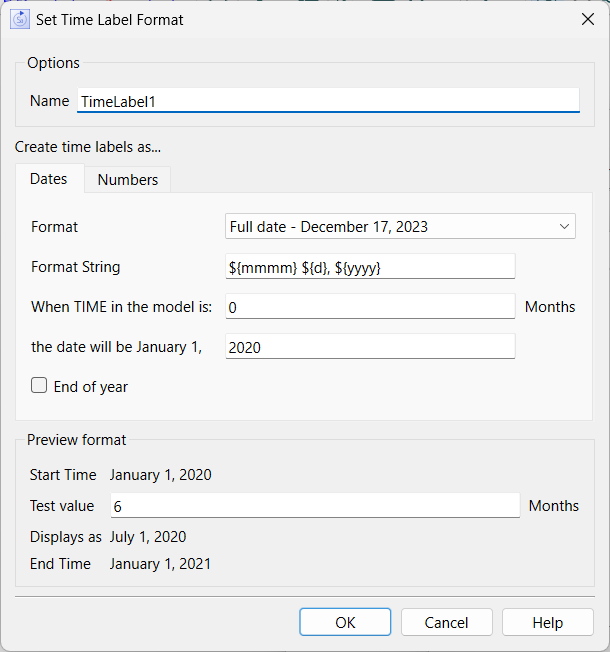
Task: Click the year field showing 2020
Action: pos(370,346)
